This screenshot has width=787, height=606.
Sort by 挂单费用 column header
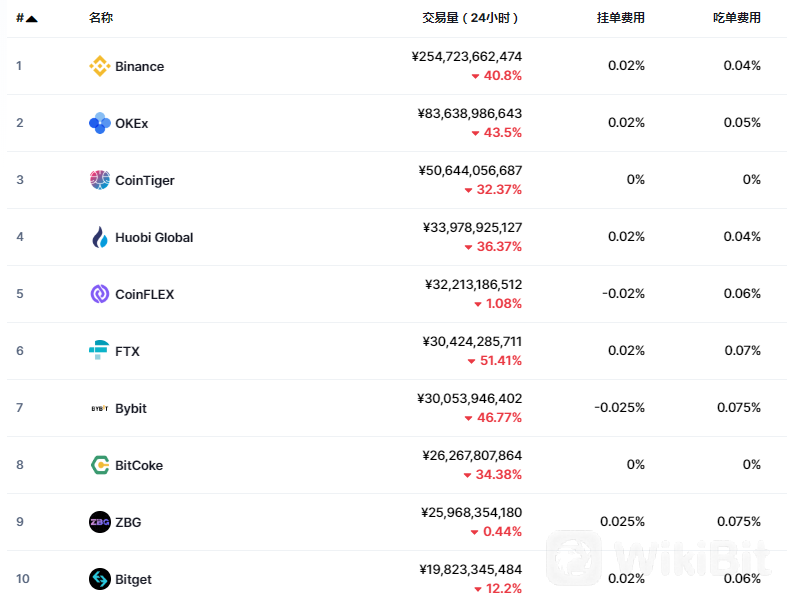[620, 18]
